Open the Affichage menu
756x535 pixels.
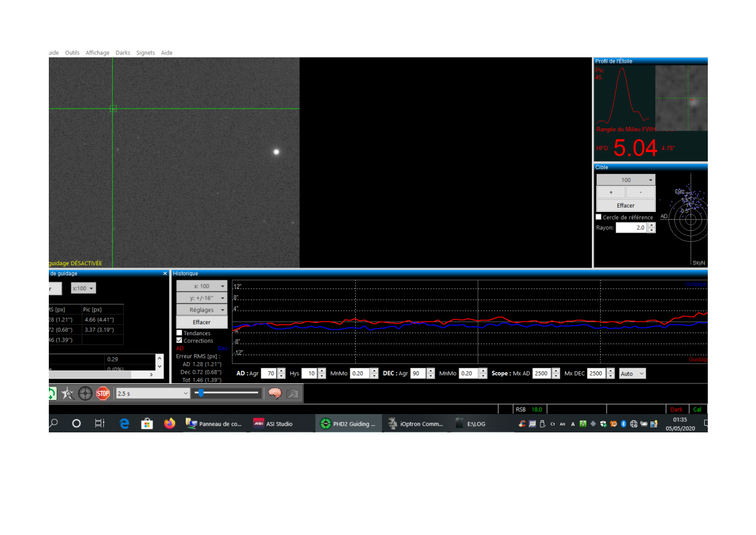click(x=98, y=53)
